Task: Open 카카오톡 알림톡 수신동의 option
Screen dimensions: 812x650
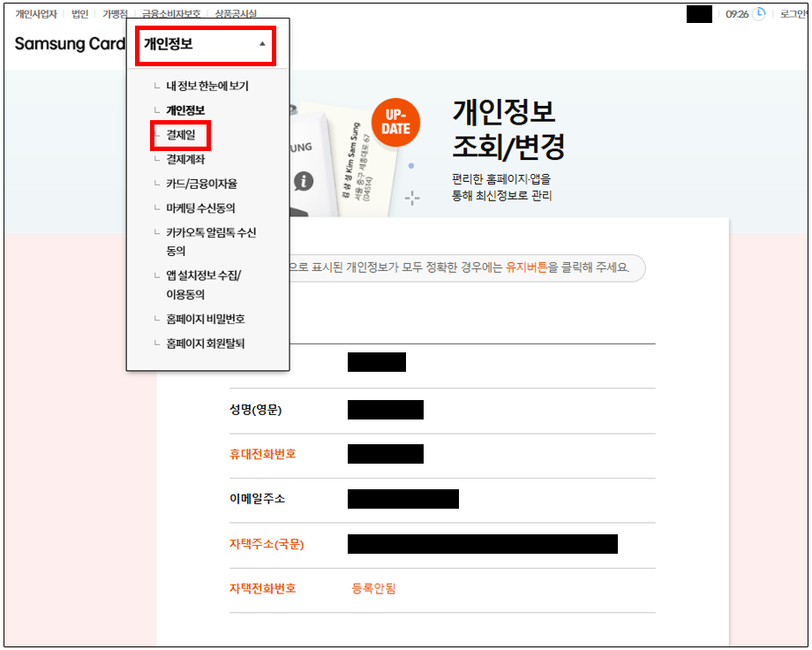Action: click(x=210, y=241)
